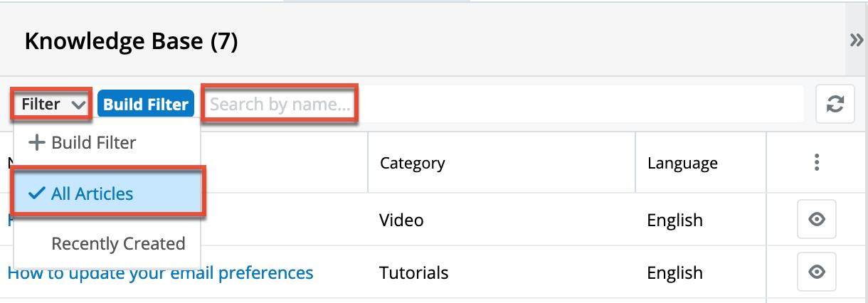Click English in the Tutorials row
Image resolution: width=868 pixels, height=303 pixels.
[674, 272]
